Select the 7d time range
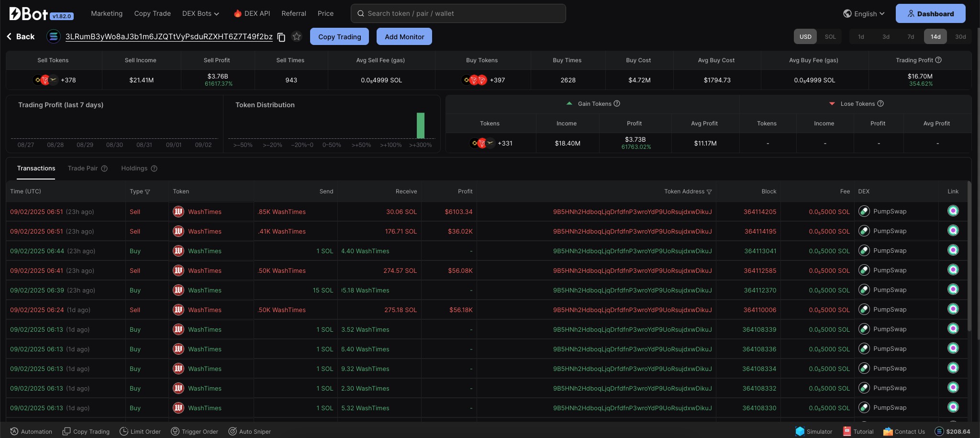This screenshot has height=438, width=980. click(x=911, y=37)
